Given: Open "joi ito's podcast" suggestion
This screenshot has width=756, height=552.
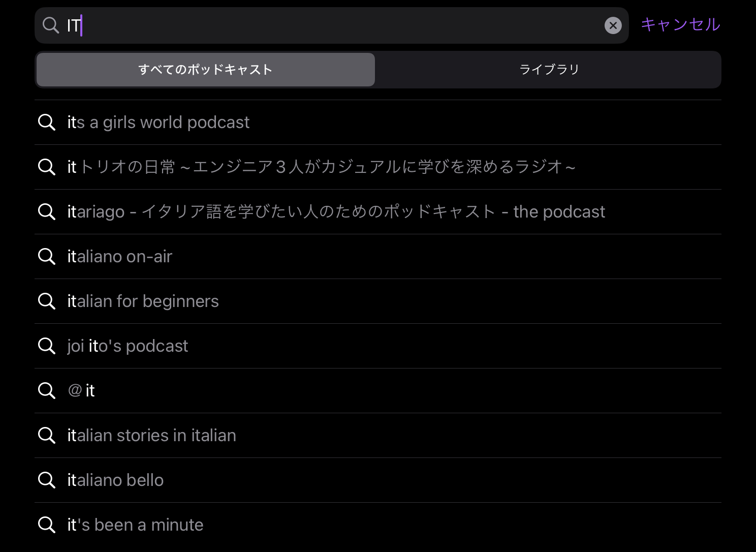Looking at the screenshot, I should (x=128, y=346).
